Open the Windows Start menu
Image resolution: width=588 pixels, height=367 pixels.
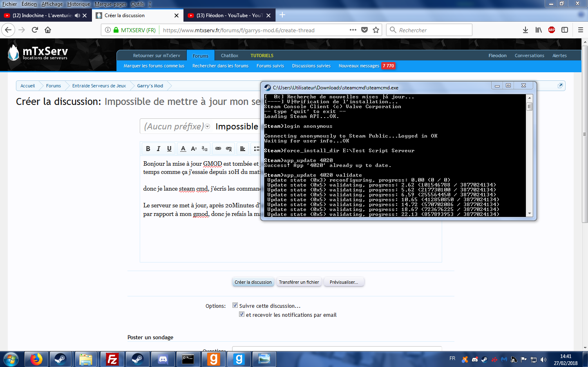coord(11,359)
